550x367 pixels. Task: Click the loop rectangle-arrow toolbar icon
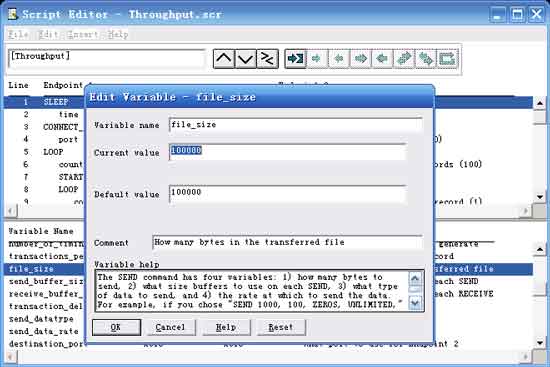(447, 58)
